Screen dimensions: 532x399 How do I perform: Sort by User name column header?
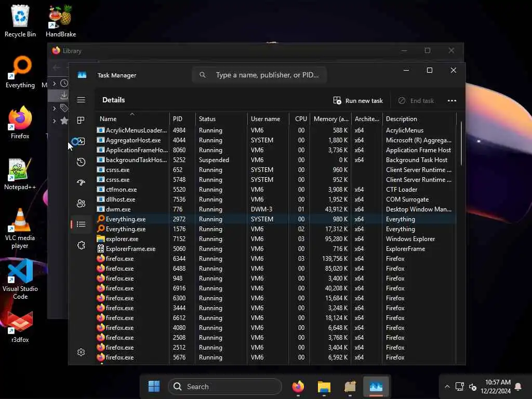268,119
